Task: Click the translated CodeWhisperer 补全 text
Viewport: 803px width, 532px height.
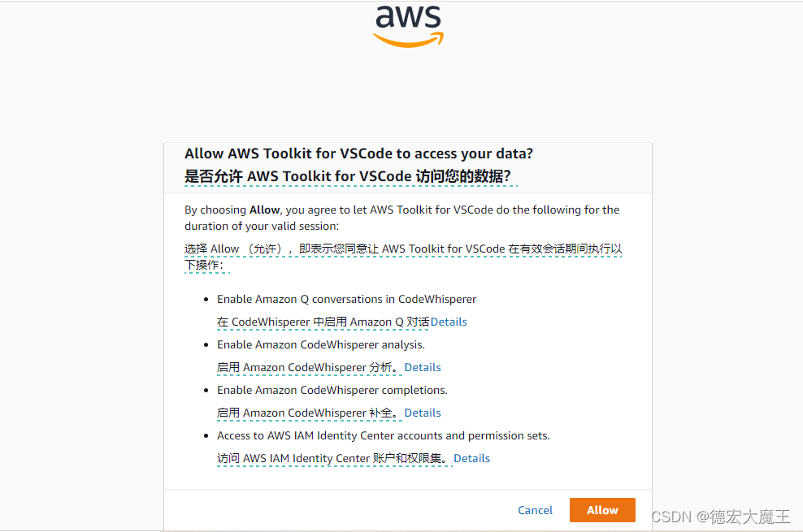Action: coord(309,413)
